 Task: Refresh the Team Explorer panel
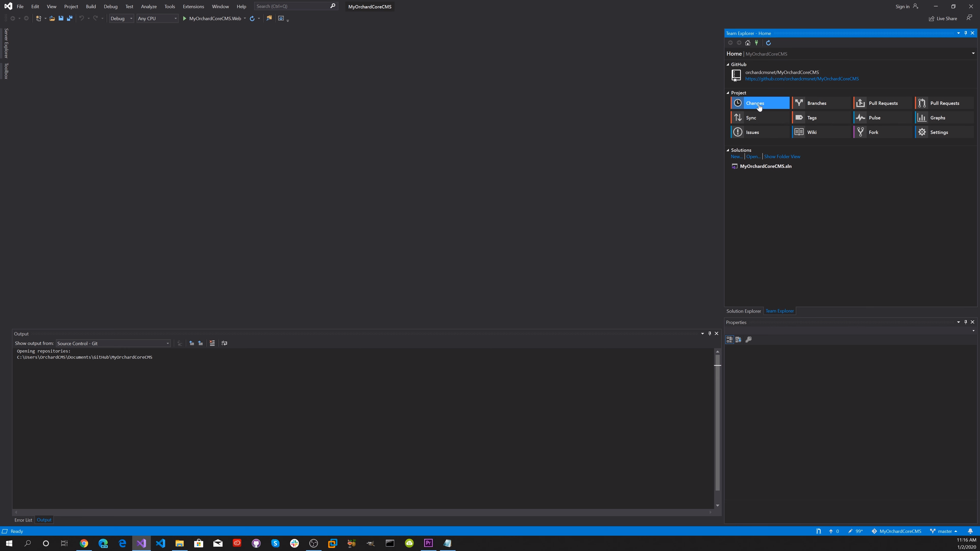(x=768, y=43)
